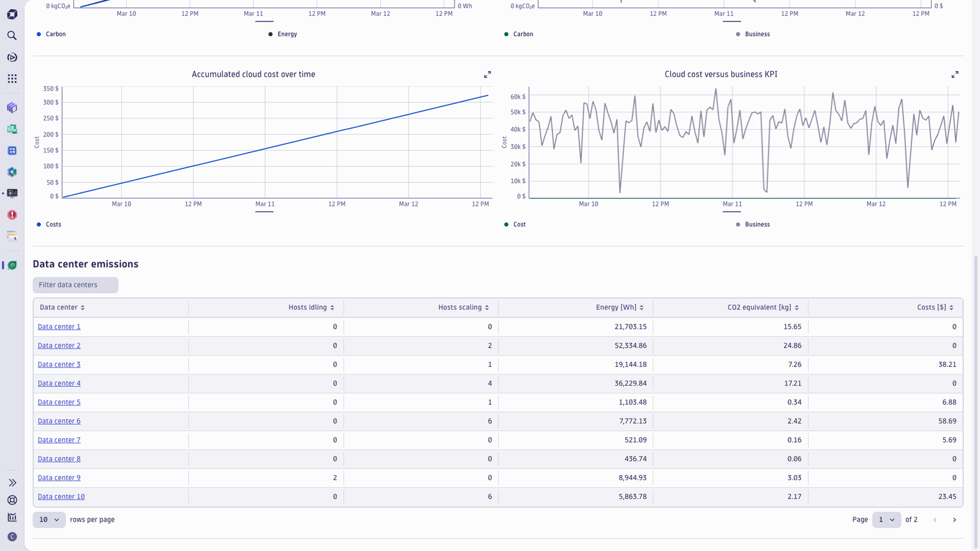
Task: Toggle the Costs legend series
Action: pos(49,225)
